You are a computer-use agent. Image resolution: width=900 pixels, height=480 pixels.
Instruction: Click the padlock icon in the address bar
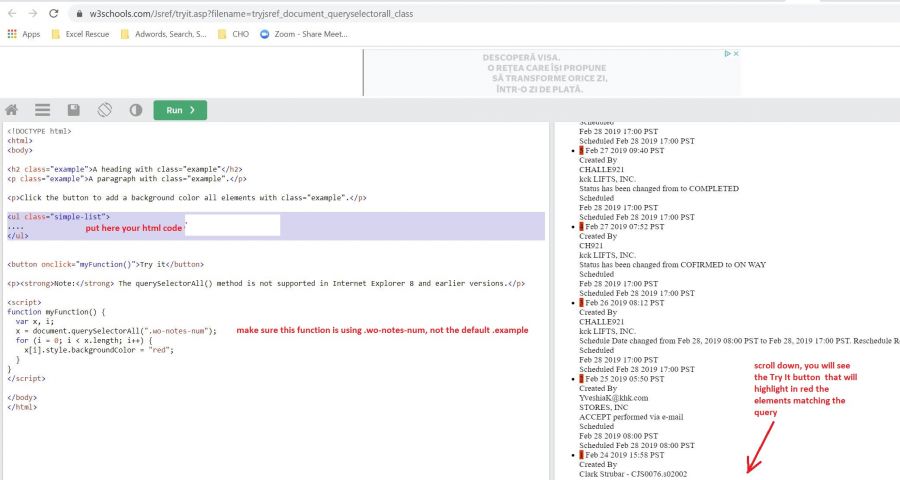(x=79, y=13)
